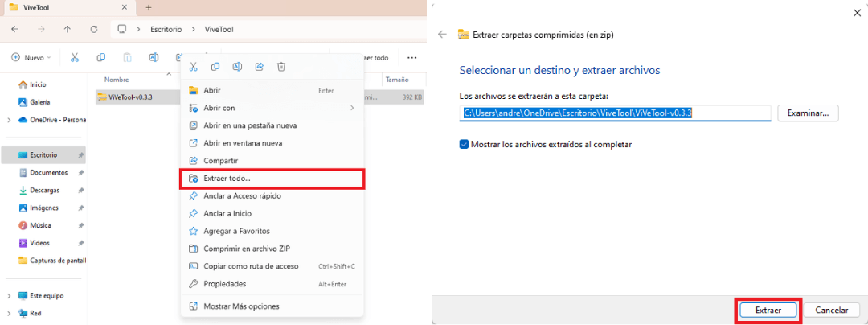Viewport: 868px width, 325px height.
Task: Click pin icon beside Videos
Action: click(x=81, y=243)
